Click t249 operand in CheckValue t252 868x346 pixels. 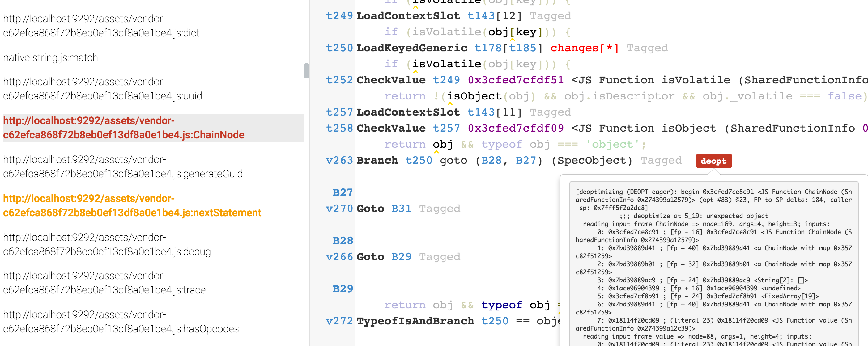[446, 80]
